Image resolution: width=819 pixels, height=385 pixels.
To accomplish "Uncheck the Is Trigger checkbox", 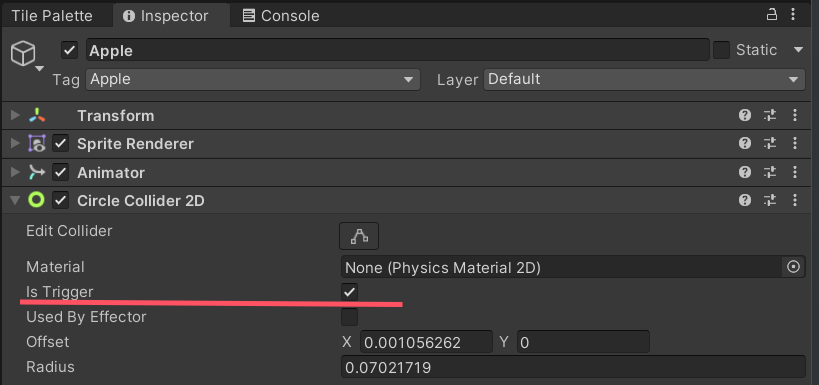I will [x=349, y=292].
